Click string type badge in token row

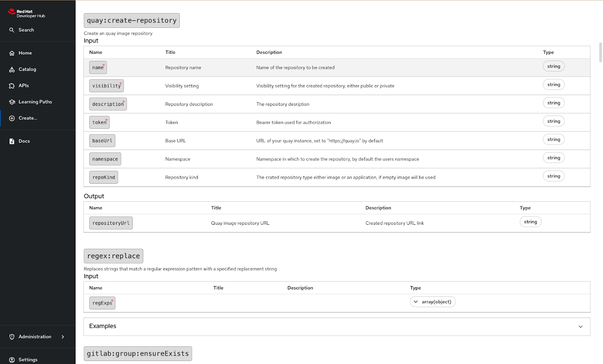554,121
